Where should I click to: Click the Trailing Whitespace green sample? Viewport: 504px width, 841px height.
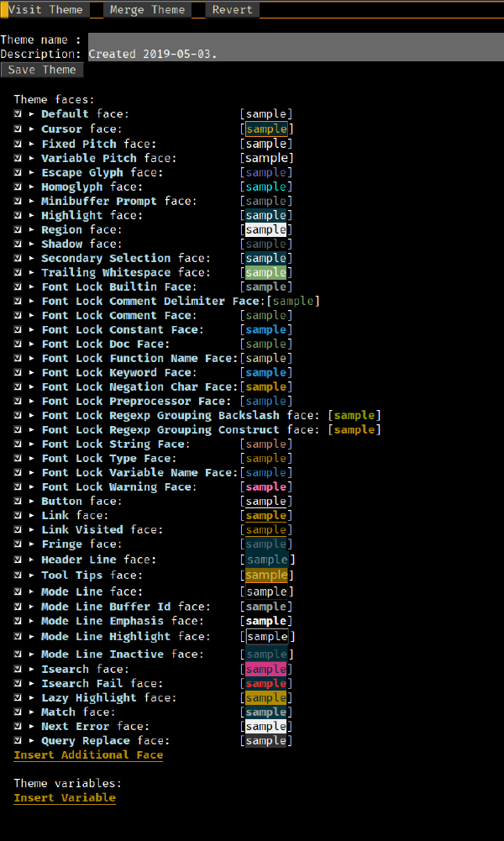point(266,272)
